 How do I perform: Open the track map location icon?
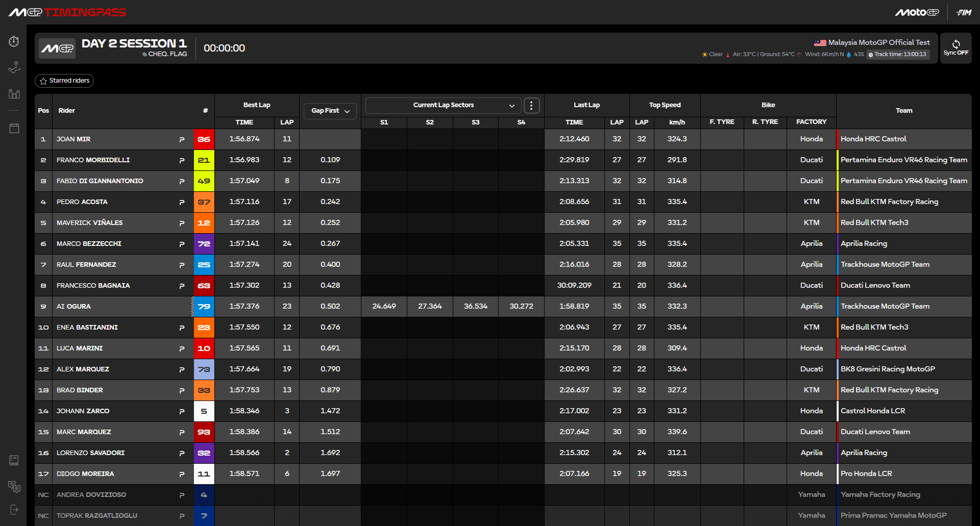(x=14, y=67)
